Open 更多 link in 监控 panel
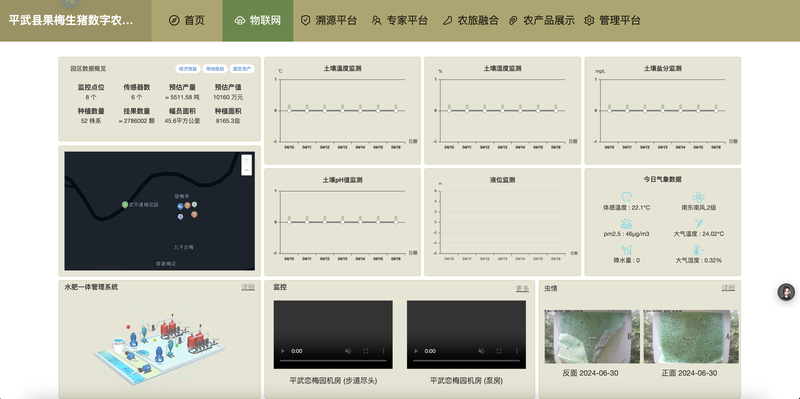Viewport: 800px width, 399px height. [522, 288]
